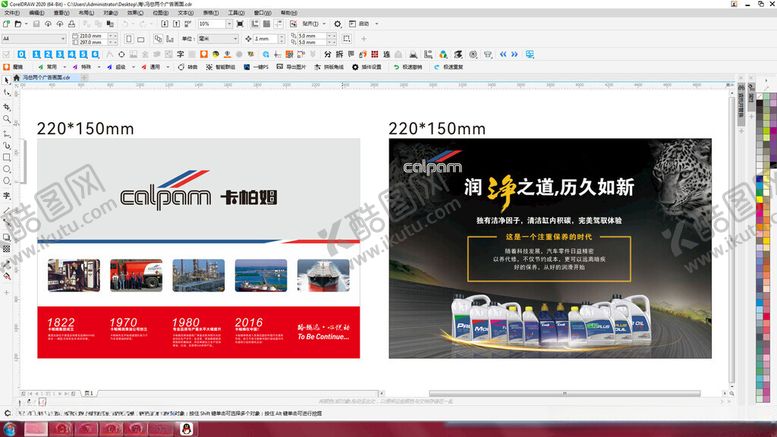Click the 转曲 convert to curves button
Screen dimensions: 777x437
[x=188, y=67]
